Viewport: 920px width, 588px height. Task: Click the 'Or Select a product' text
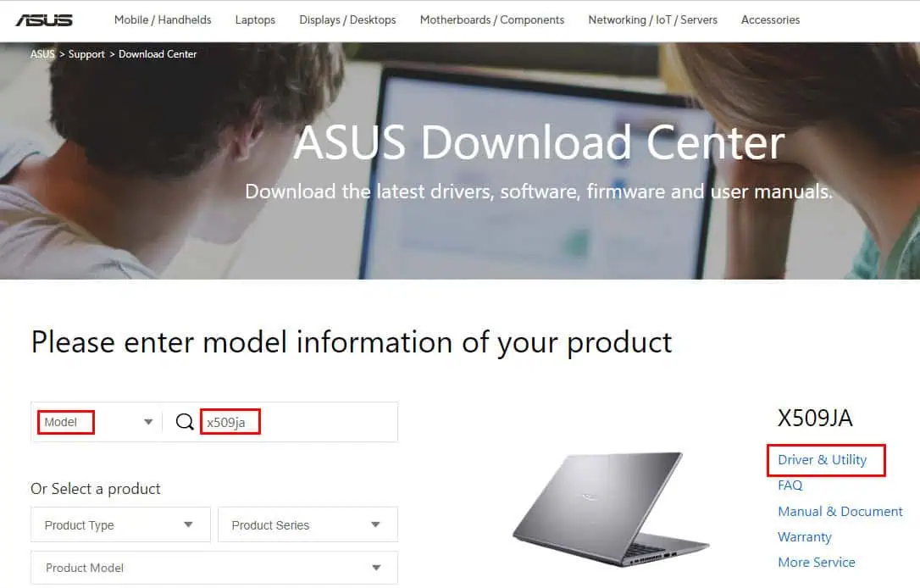(x=96, y=489)
